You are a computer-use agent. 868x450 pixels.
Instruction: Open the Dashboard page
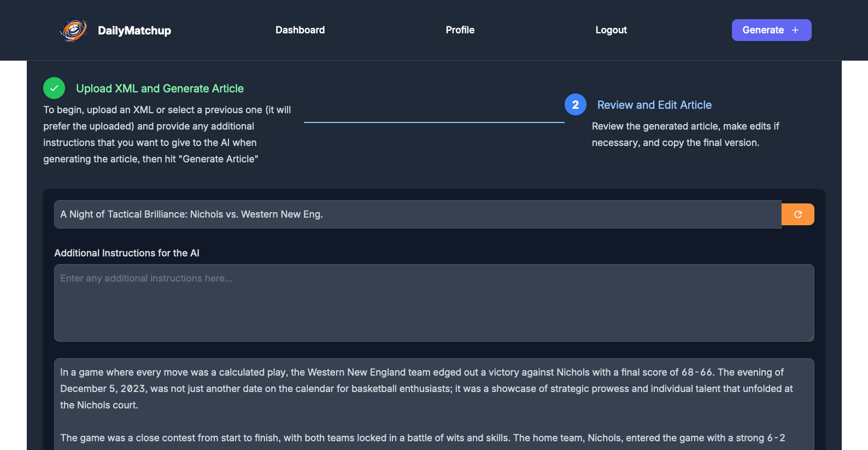click(300, 30)
